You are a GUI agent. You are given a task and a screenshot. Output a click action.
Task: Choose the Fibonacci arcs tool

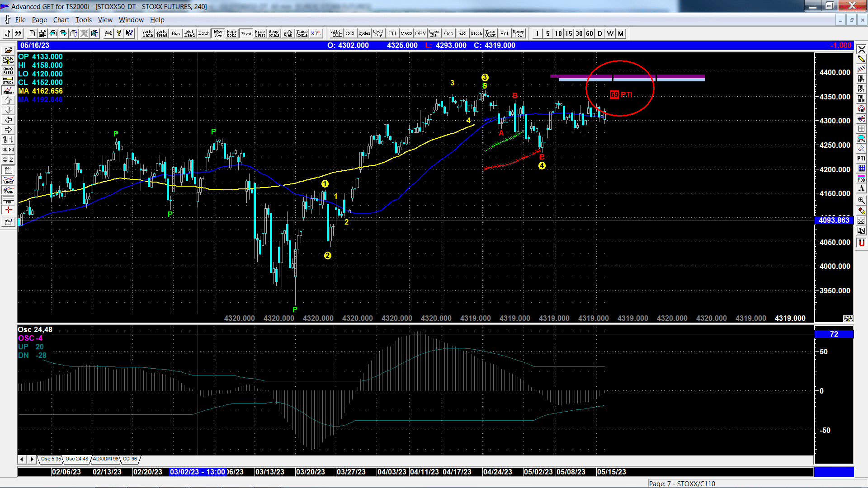861,109
